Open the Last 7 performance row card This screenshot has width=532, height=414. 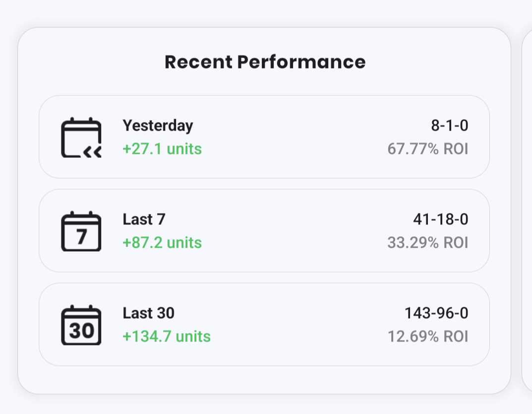(x=297, y=231)
